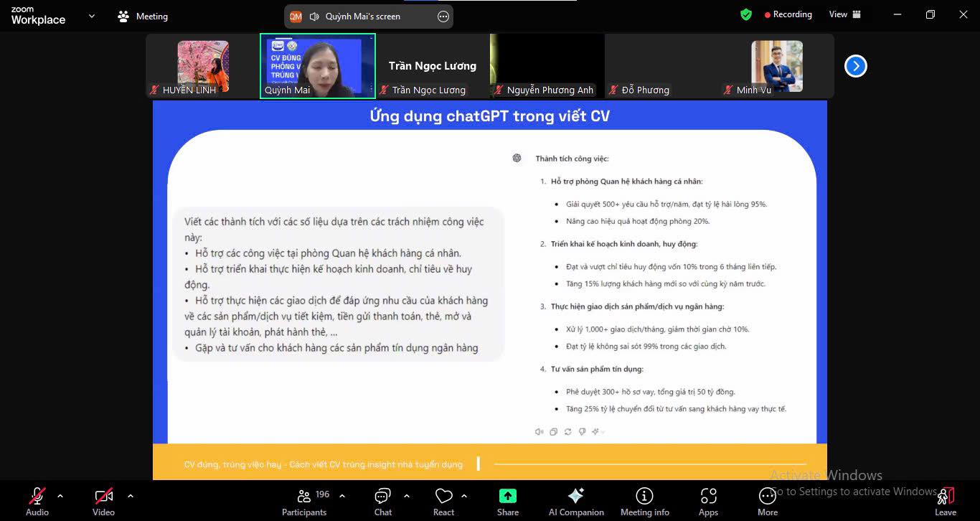Open the Participants panel
This screenshot has height=521, width=980.
pos(304,501)
